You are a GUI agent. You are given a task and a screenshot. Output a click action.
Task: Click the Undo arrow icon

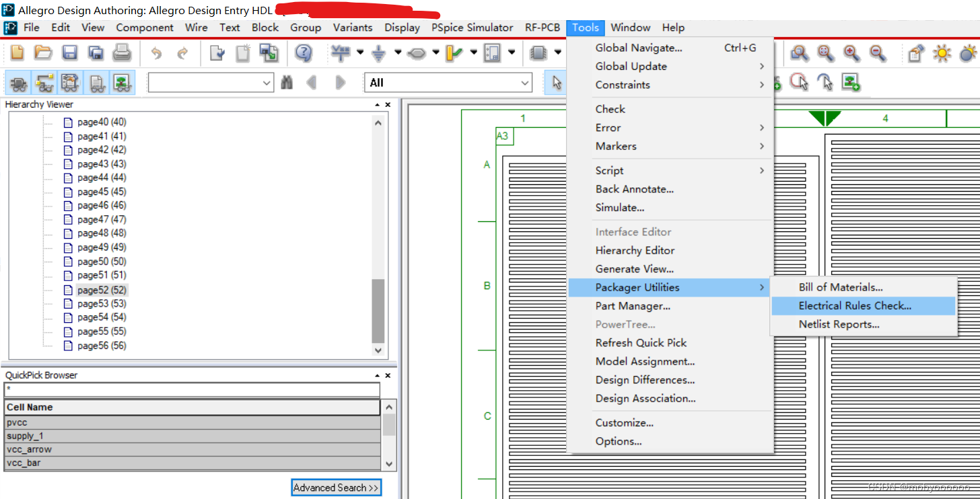(x=157, y=52)
